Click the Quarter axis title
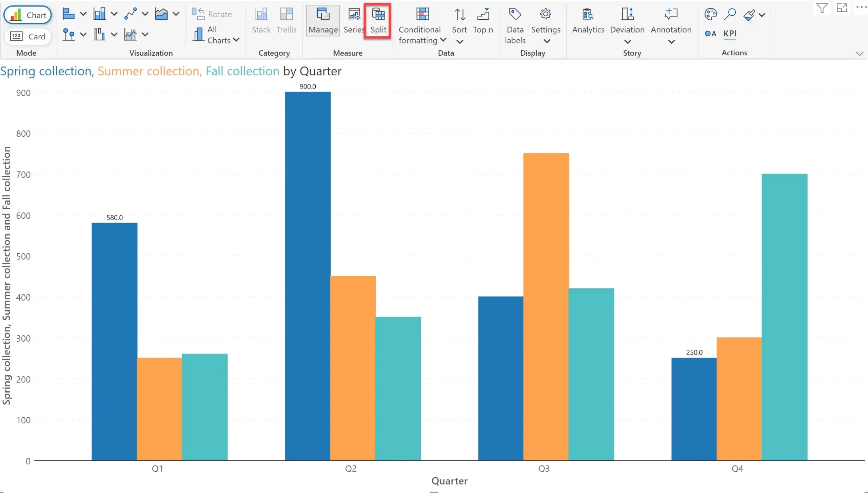This screenshot has height=493, width=868. 449,481
